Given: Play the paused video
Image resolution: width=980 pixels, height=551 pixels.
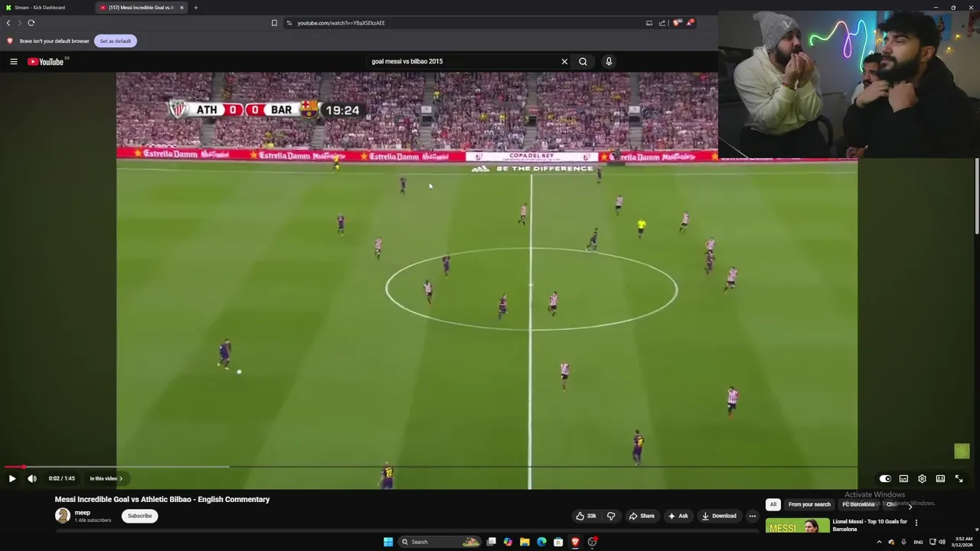Looking at the screenshot, I should [12, 478].
